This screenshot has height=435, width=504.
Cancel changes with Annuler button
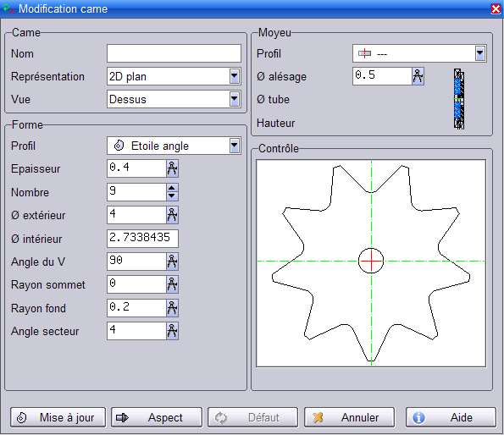349,417
